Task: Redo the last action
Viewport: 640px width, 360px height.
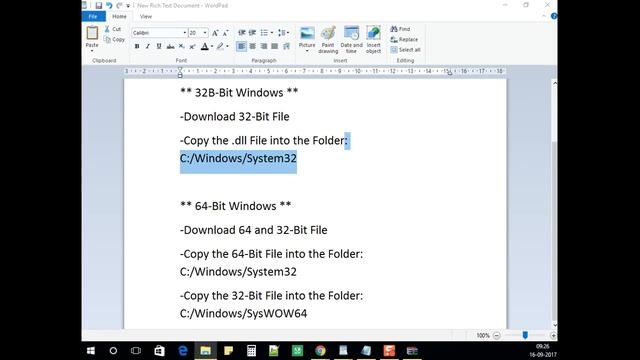Action: coord(119,5)
